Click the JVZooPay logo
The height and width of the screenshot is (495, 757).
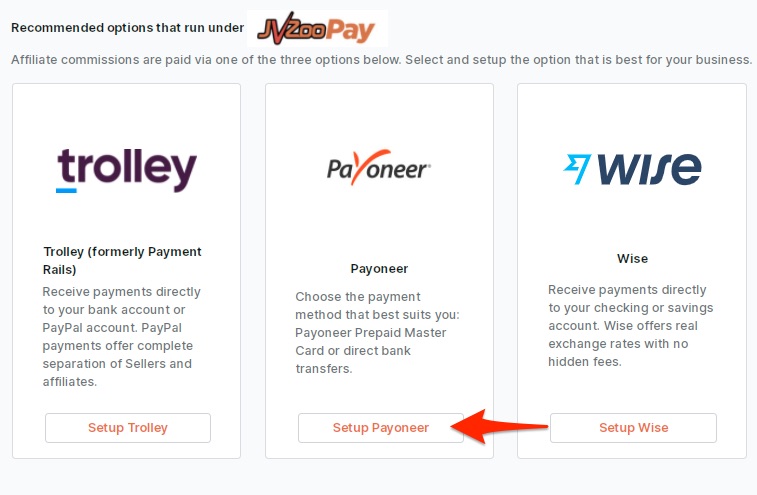(x=317, y=29)
